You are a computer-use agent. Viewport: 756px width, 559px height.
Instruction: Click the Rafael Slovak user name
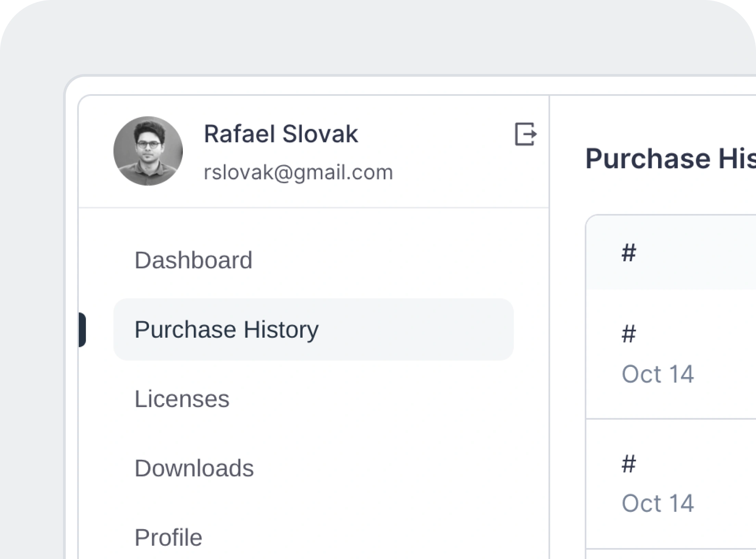281,134
